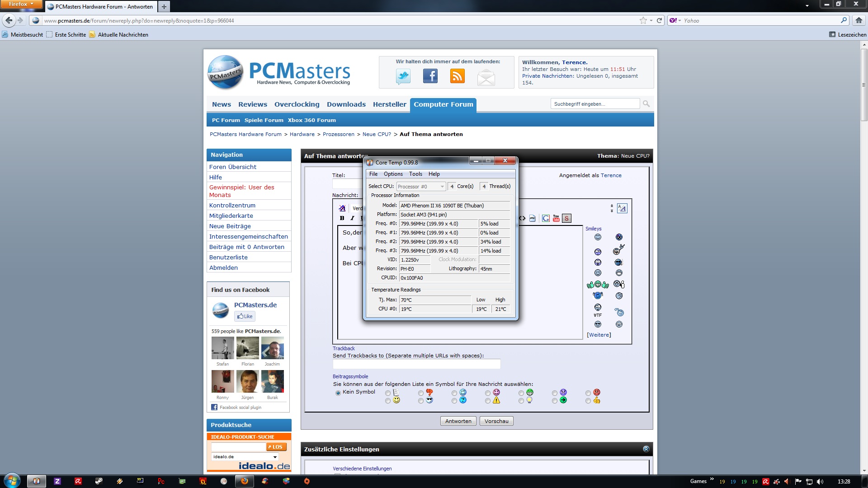Click into the Suchbegriff eingeben search field
This screenshot has width=868, height=488.
point(595,104)
